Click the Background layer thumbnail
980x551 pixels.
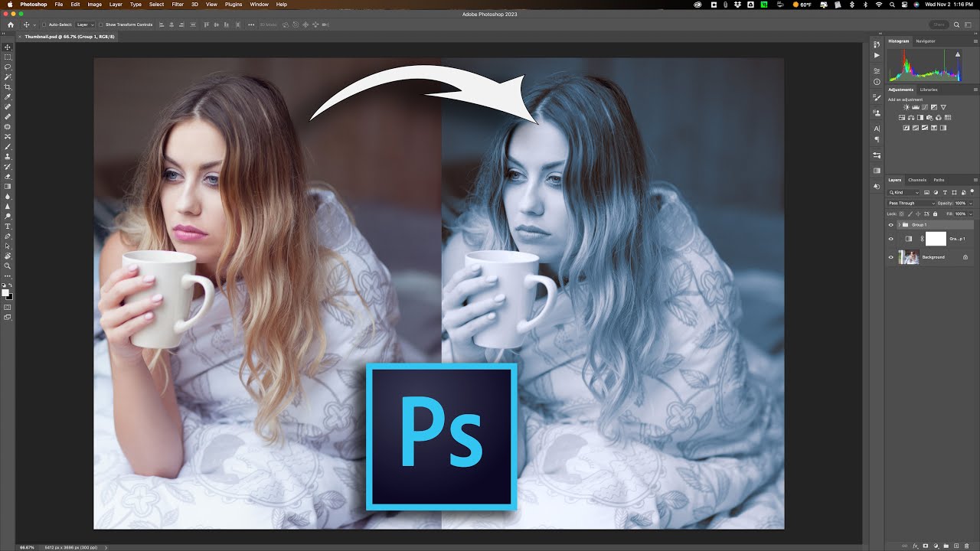click(x=909, y=257)
